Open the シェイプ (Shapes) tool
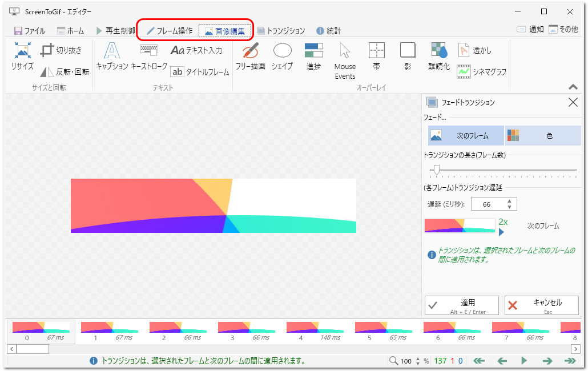Screen dimensions: 588x371 point(282,57)
